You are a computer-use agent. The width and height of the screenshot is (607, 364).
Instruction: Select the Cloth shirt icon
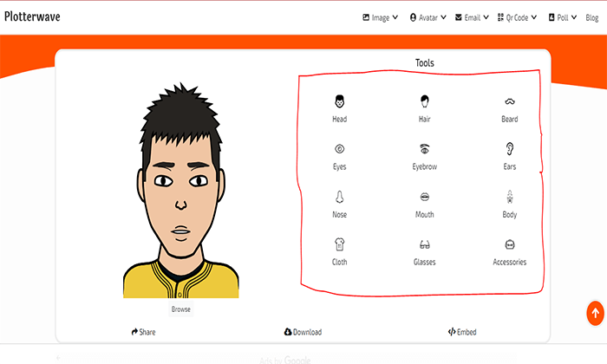coord(340,244)
